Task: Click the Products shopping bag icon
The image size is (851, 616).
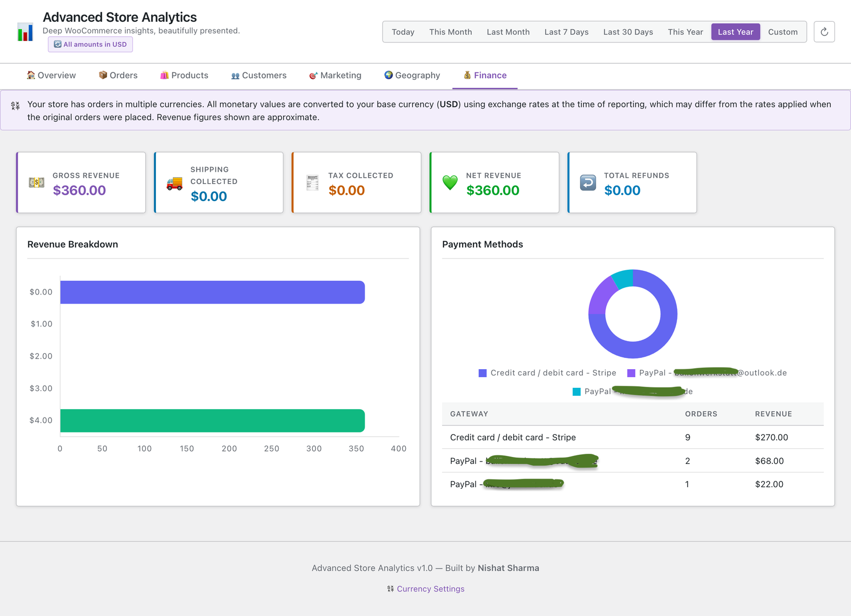Action: coord(164,75)
